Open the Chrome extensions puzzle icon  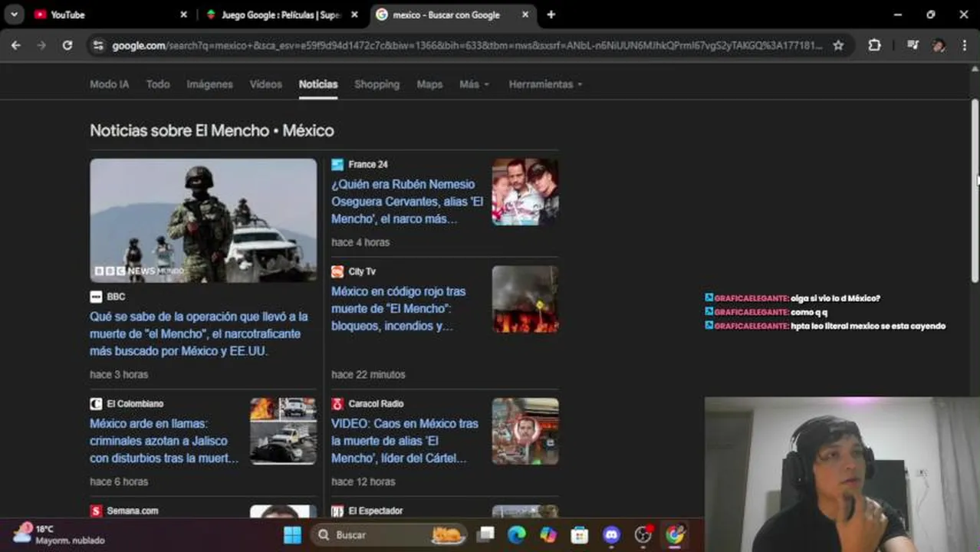point(874,45)
